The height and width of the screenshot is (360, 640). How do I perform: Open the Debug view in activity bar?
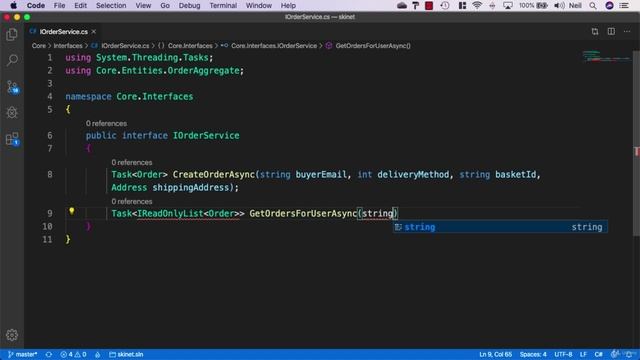coord(12,113)
